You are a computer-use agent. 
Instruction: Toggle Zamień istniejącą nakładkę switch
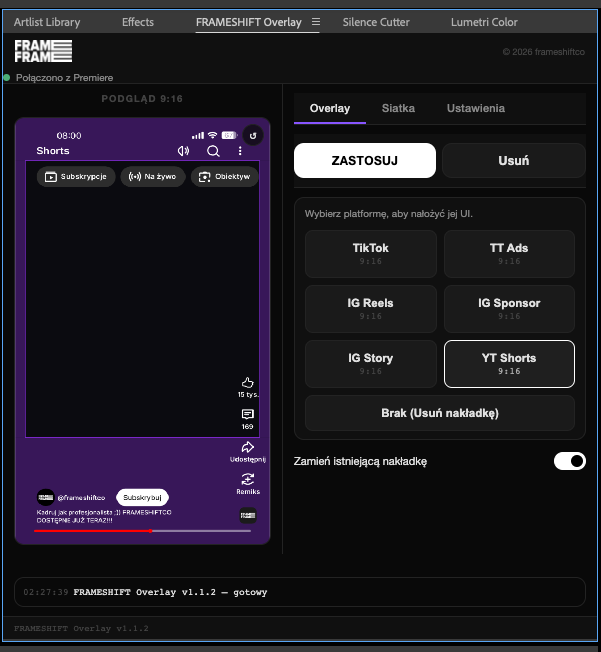pos(570,461)
